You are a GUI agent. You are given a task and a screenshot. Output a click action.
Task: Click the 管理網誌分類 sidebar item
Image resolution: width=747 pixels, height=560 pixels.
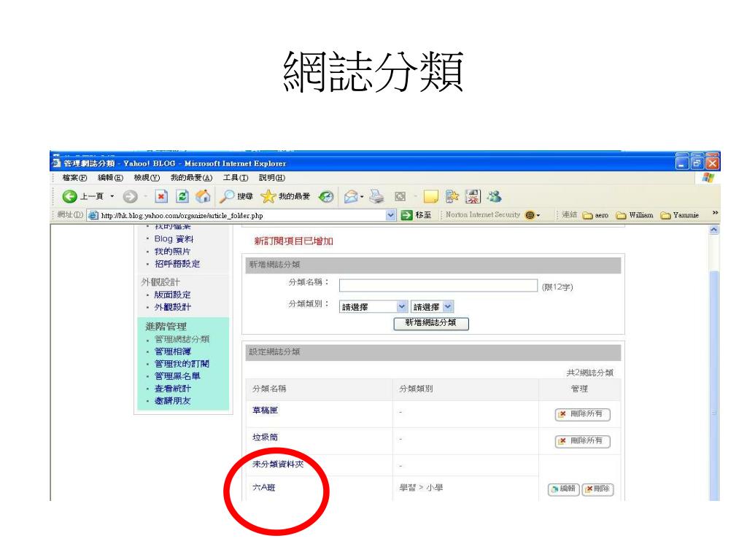[182, 339]
